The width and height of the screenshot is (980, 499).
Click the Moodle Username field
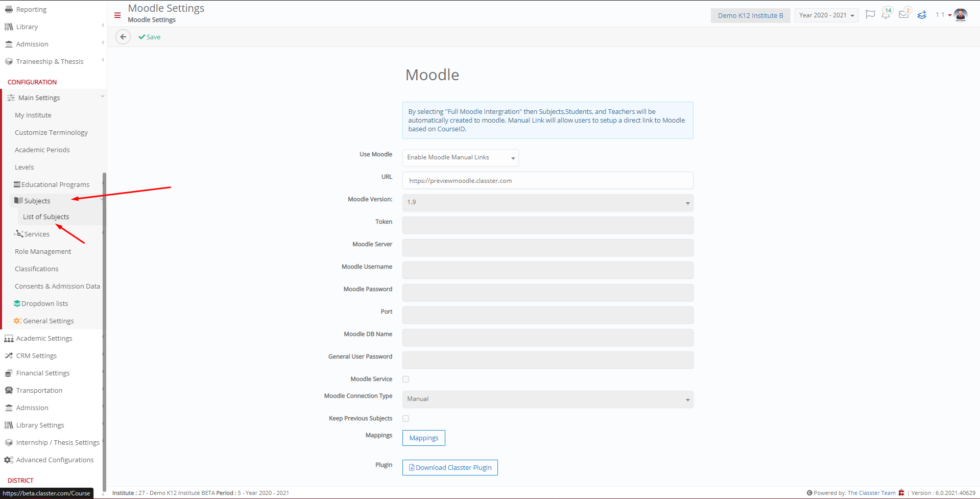[547, 270]
